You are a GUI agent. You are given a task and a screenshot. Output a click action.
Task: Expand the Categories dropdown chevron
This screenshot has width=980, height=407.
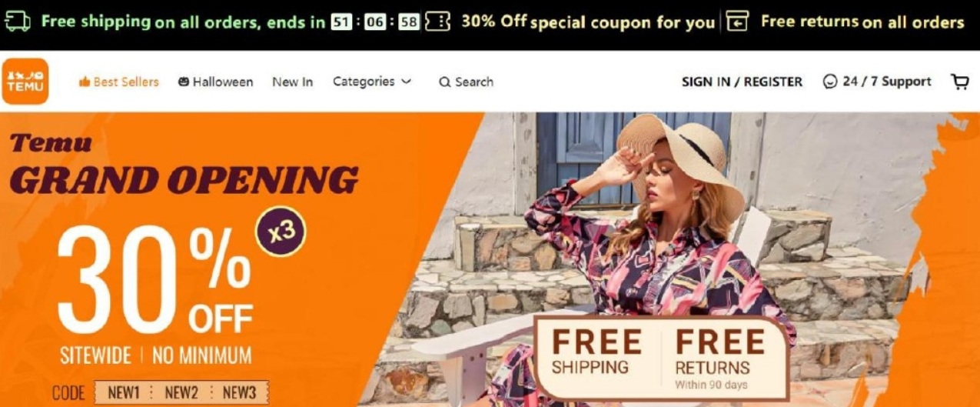pyautogui.click(x=407, y=82)
